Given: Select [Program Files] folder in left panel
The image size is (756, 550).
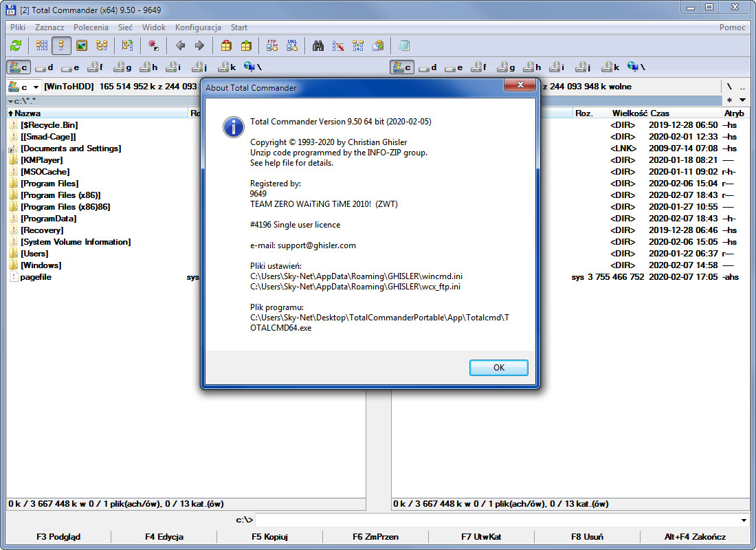Looking at the screenshot, I should coord(49,184).
